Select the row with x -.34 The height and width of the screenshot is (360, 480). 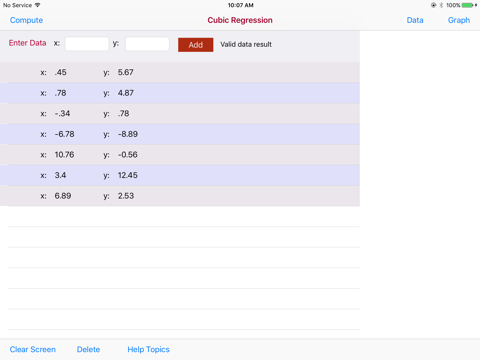click(180, 114)
